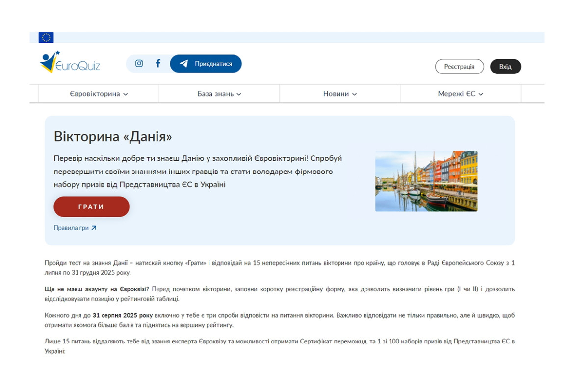Select the База знань menu label
This screenshot has width=574, height=392.
pyautogui.click(x=215, y=94)
